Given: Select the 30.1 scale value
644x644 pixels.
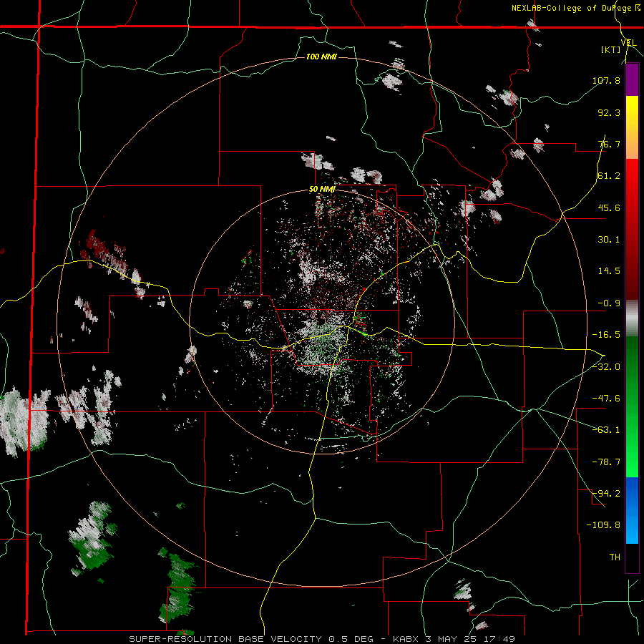Looking at the screenshot, I should [x=609, y=240].
